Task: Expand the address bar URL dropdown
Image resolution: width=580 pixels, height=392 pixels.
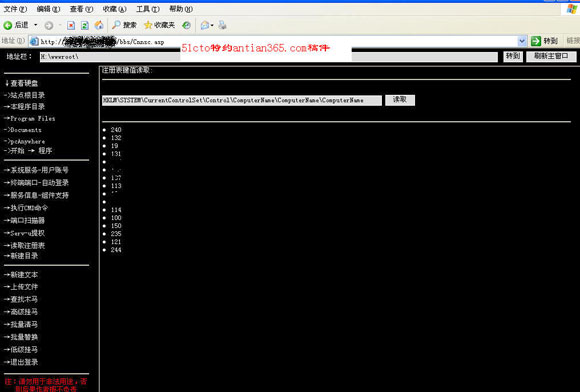Action: click(x=522, y=41)
